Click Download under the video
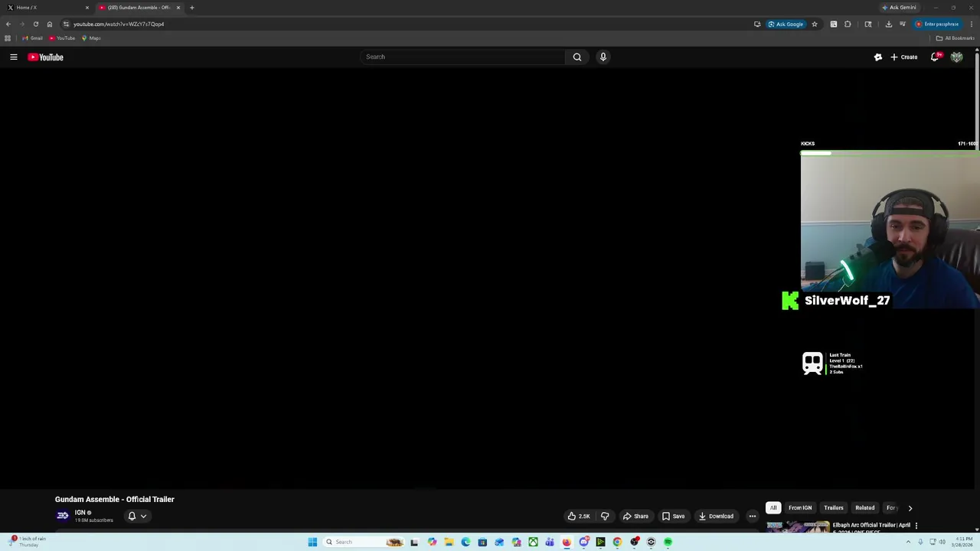Viewport: 980px width, 551px height. click(x=716, y=516)
